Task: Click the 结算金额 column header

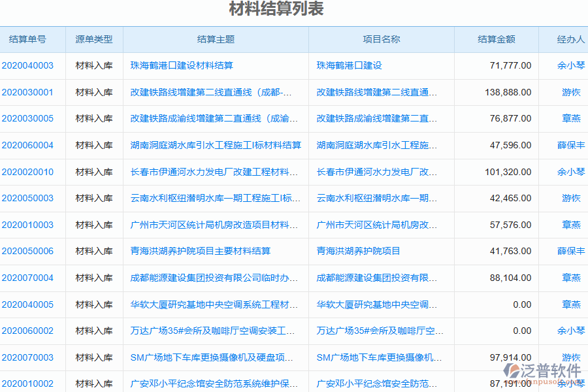Action: [x=497, y=39]
